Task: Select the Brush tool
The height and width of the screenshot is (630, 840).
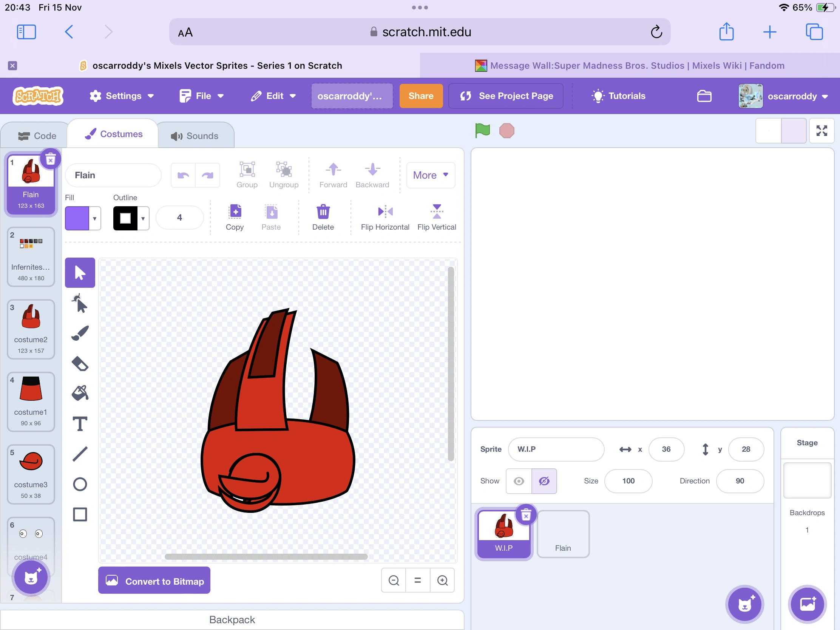Action: click(x=80, y=333)
